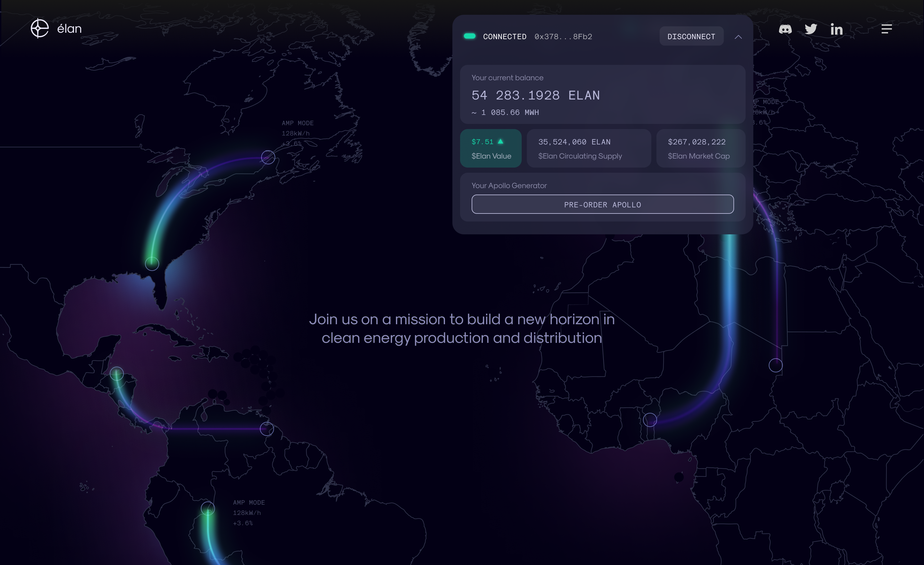Toggle the $Elan Market Cap card
The image size is (924, 565).
pyautogui.click(x=700, y=148)
